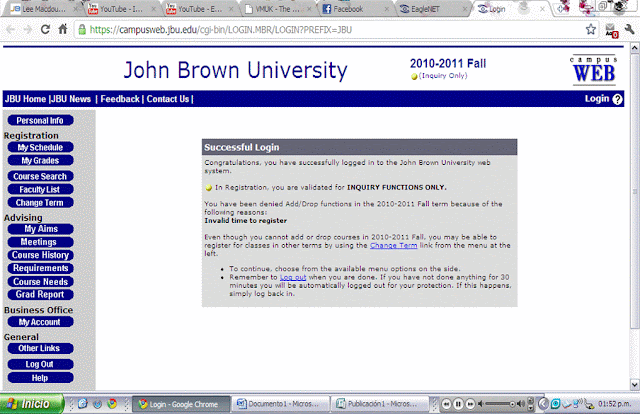Open My Aims under Advising
Screen dimensions: 640x414
(x=40, y=229)
